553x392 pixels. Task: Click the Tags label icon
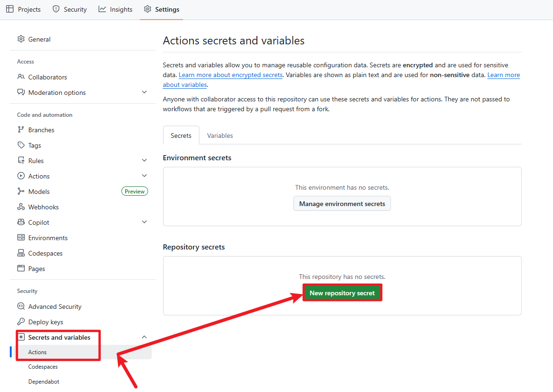[21, 145]
